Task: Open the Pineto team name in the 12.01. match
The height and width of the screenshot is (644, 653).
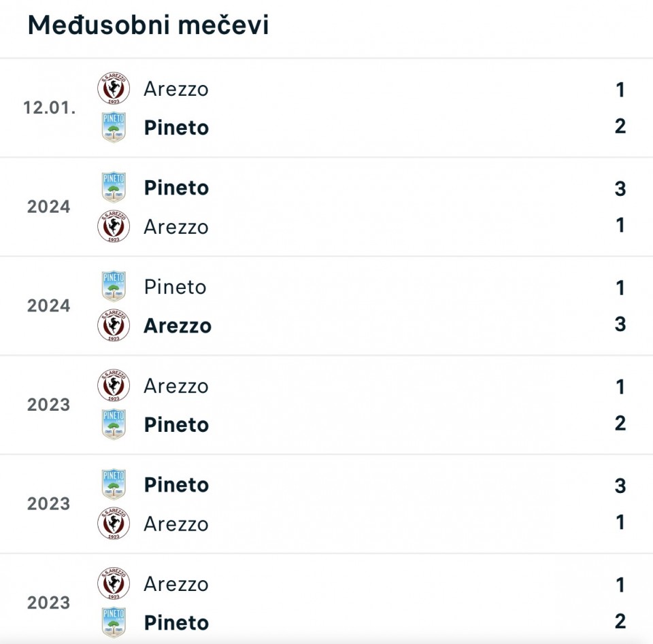Action: [x=176, y=128]
